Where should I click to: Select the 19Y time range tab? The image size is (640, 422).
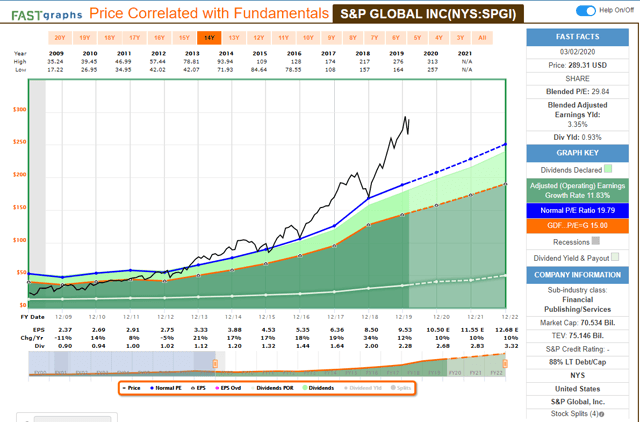pos(84,38)
